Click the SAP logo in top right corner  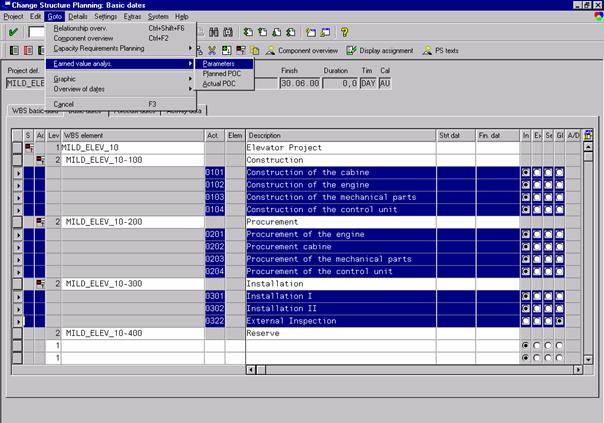[x=599, y=17]
